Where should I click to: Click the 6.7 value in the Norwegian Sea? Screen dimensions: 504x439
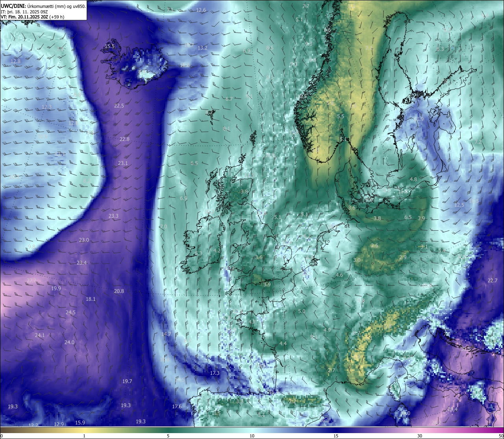(229, 99)
